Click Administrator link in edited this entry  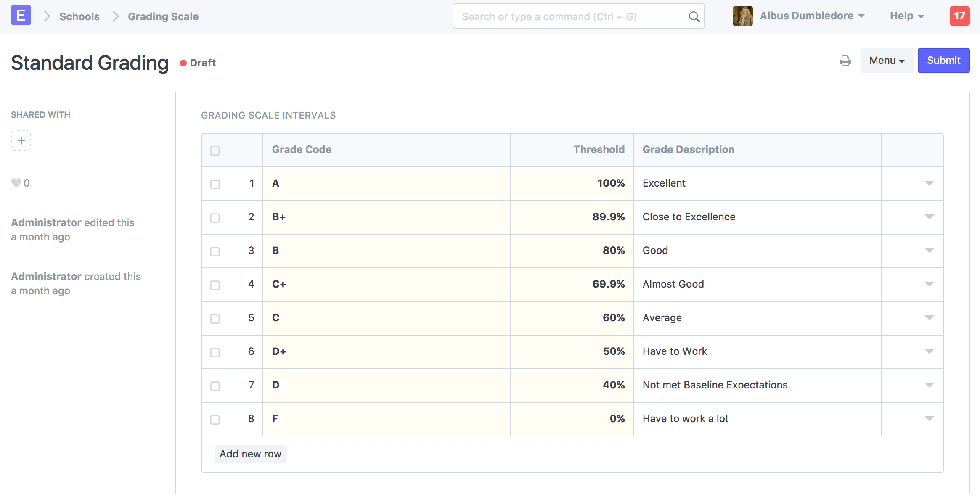pyautogui.click(x=46, y=222)
